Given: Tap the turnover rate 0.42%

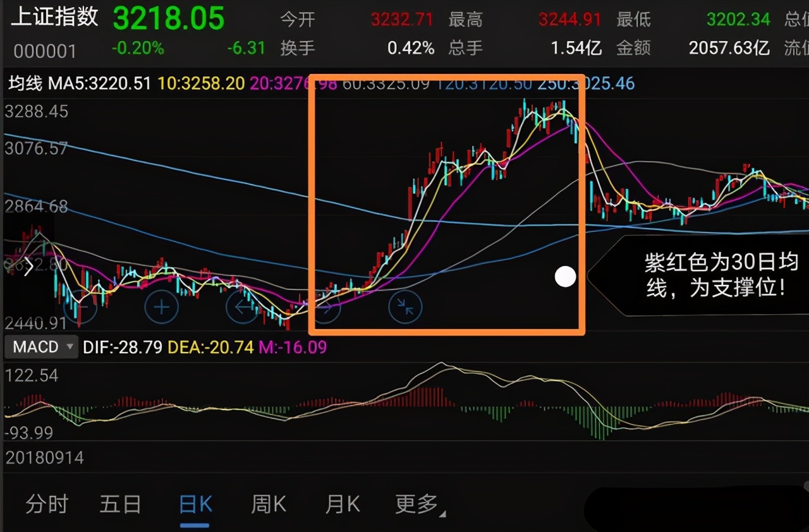Looking at the screenshot, I should coord(411,48).
